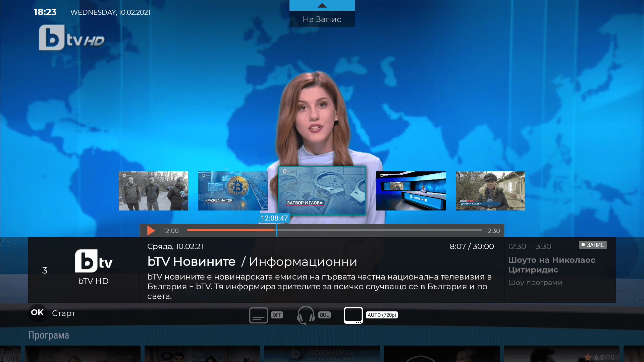Viewport: 644px width, 362px height.
Task: Click the 12:30 timeline end label
Action: coord(493,231)
